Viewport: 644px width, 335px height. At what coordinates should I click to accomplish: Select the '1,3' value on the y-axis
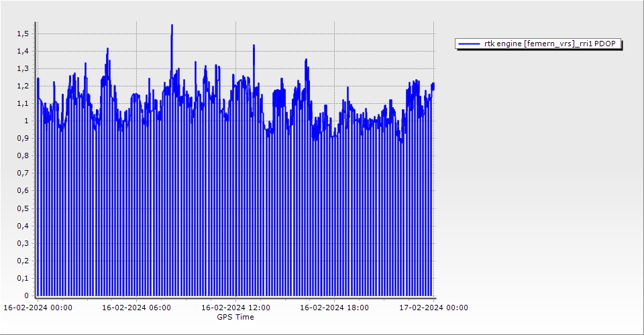[x=23, y=68]
